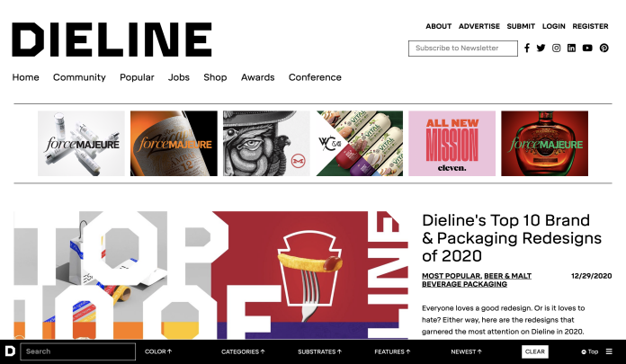Click the CLEAR filters button
Image resolution: width=626 pixels, height=364 pixels.
pyautogui.click(x=535, y=351)
